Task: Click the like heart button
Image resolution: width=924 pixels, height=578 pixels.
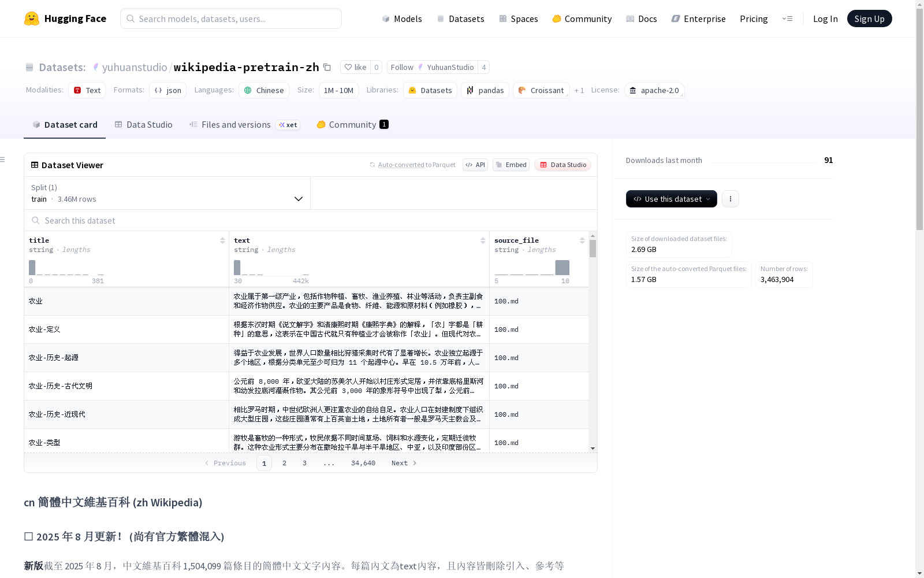Action: 355,67
